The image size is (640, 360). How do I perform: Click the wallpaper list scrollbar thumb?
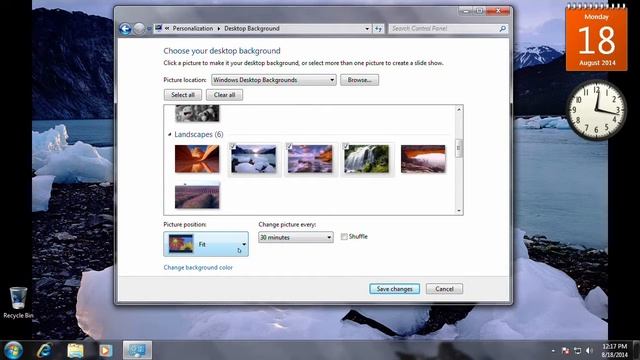(x=459, y=148)
